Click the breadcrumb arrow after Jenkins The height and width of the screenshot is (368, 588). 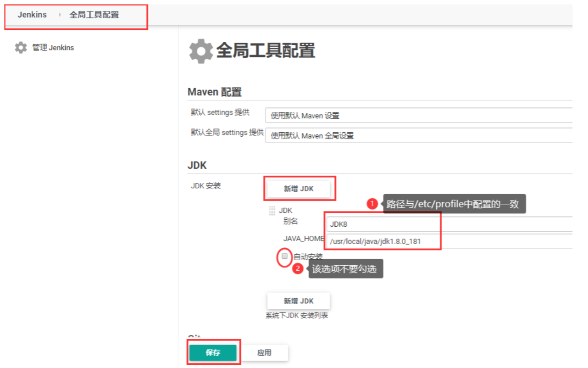pyautogui.click(x=60, y=15)
